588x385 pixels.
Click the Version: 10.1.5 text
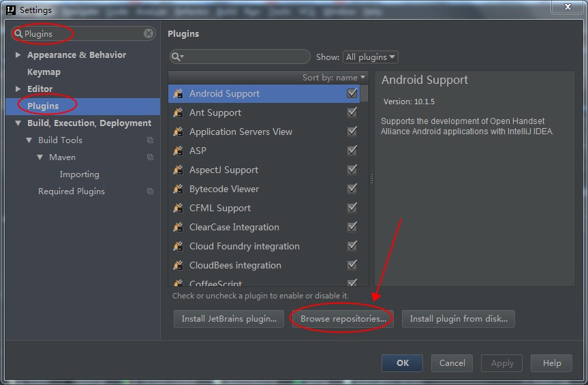pos(409,102)
